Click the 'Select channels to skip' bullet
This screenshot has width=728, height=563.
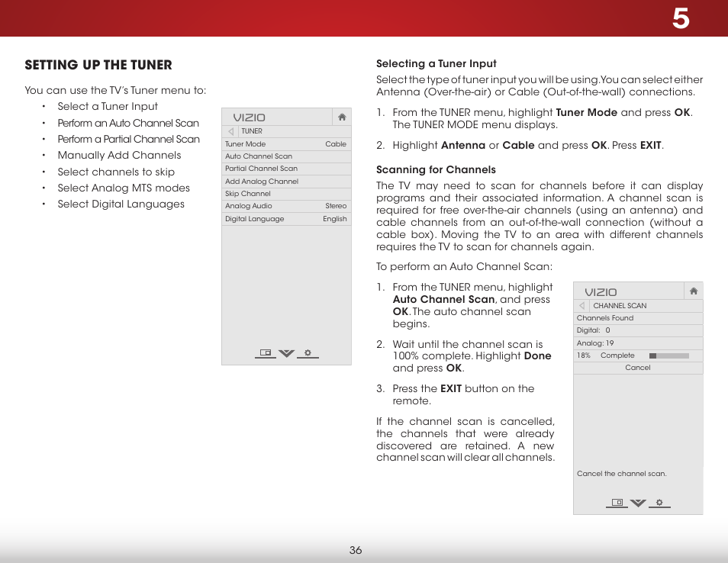coord(116,172)
